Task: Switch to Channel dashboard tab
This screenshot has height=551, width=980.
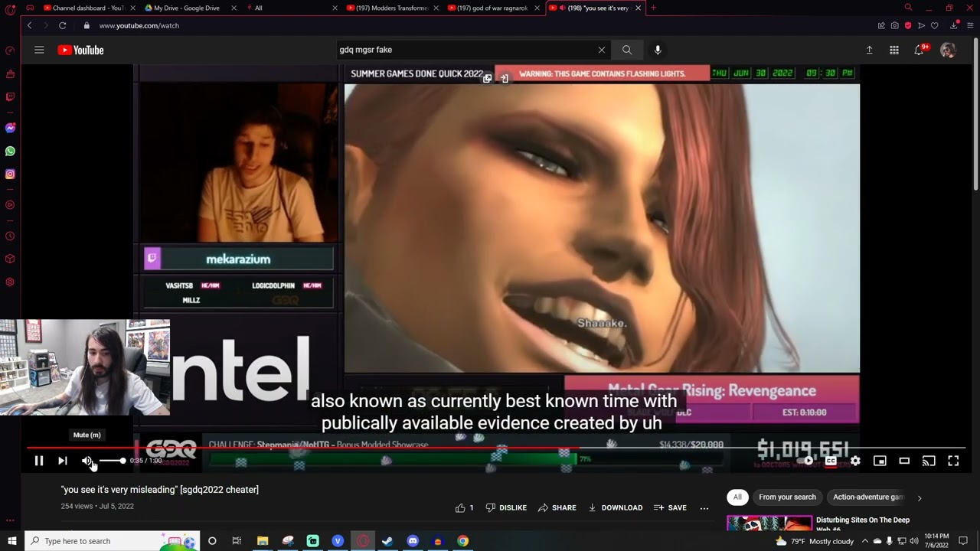Action: coord(87,8)
